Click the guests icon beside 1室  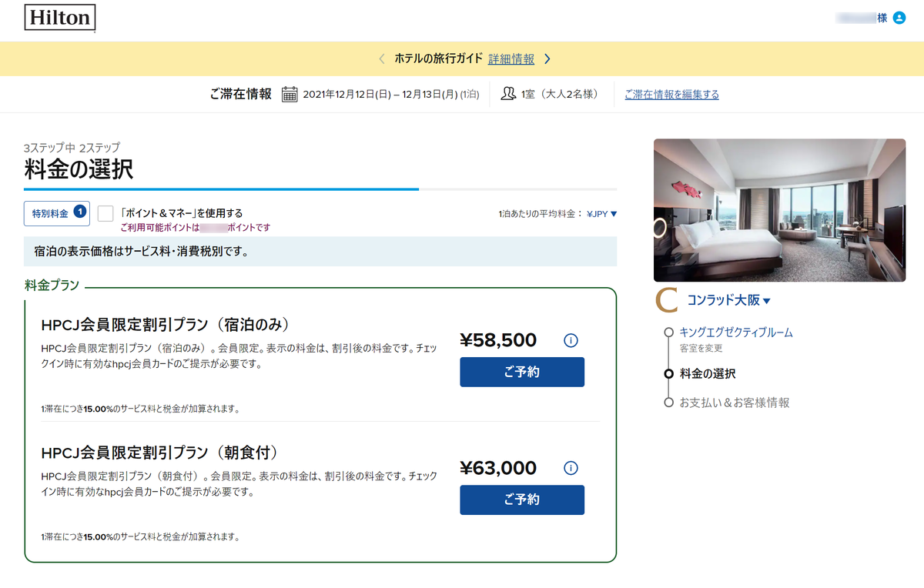(x=508, y=94)
